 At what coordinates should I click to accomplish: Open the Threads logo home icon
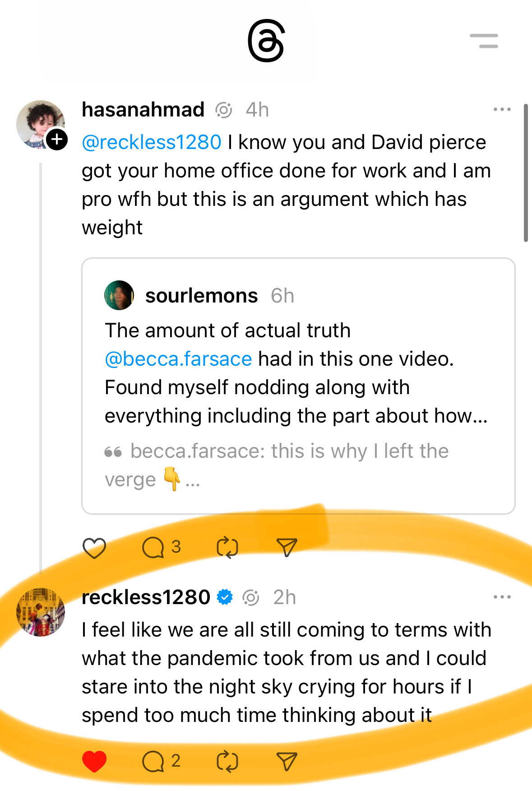(x=266, y=41)
